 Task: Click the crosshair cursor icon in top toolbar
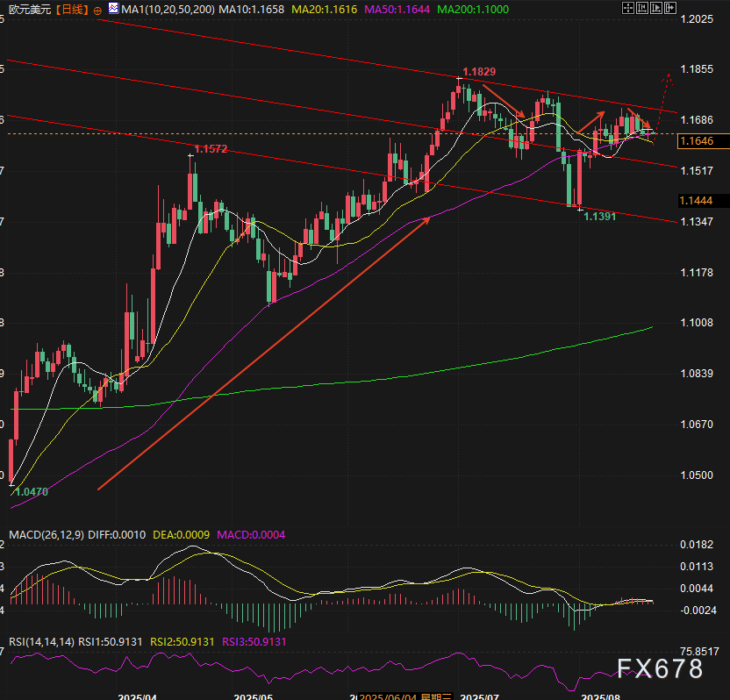pos(628,9)
